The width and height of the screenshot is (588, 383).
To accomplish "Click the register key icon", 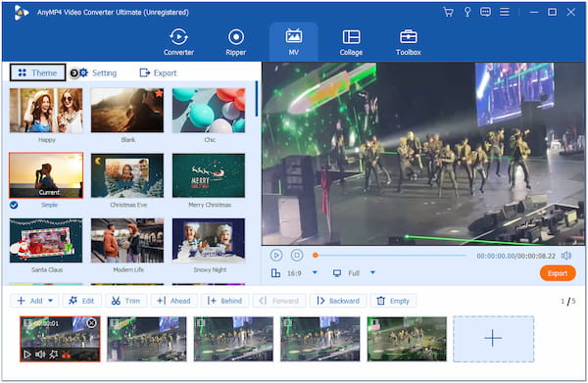I will 467,13.
